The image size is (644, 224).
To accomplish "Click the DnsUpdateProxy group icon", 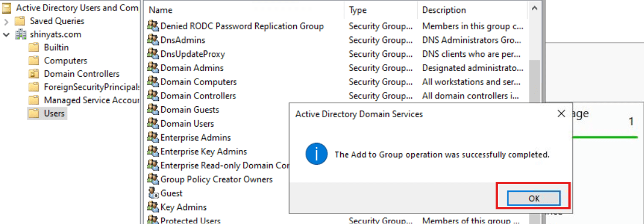I will 152,54.
